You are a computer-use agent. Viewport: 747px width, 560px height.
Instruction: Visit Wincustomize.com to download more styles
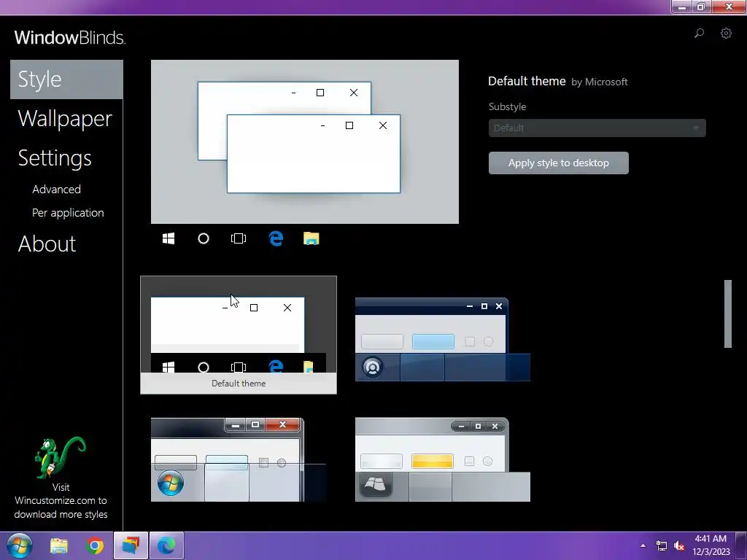(61, 500)
